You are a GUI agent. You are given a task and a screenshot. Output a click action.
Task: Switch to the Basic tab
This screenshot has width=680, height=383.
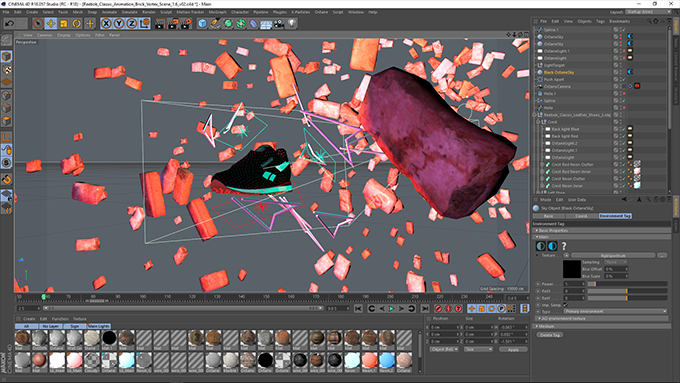tap(549, 216)
